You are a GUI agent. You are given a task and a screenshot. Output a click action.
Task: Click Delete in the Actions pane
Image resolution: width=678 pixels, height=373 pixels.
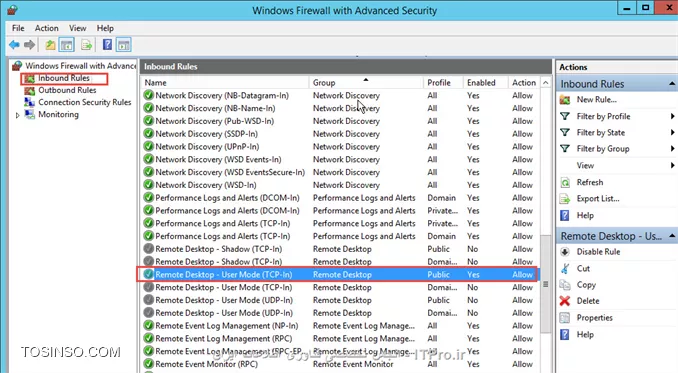[x=588, y=301]
